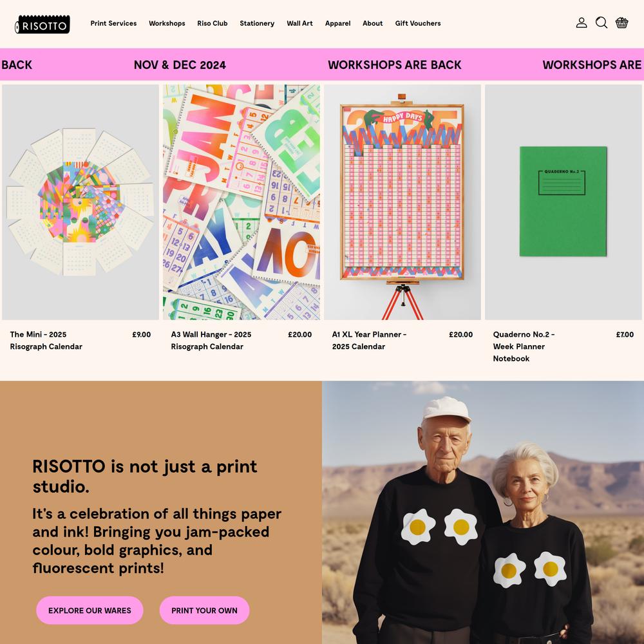Open the search magnifier icon

[x=601, y=23]
